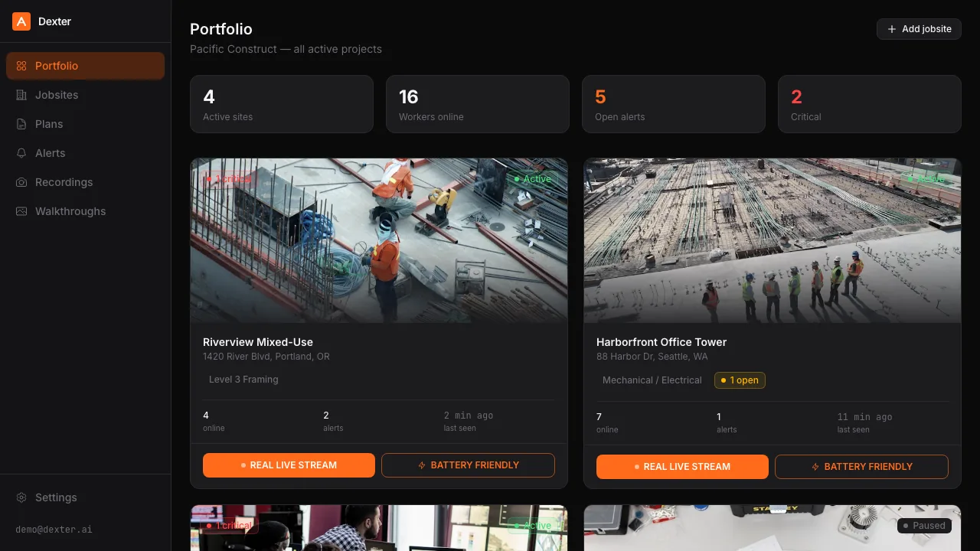
Task: Click the address 88 Harbor Dr, Seattle, WA
Action: 652,357
